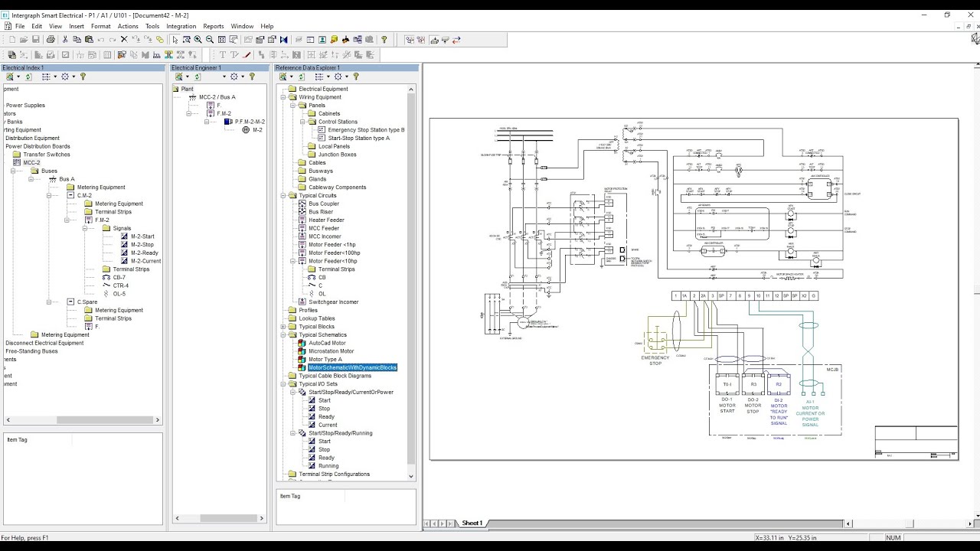
Task: Switch to the Sheet 1 tab
Action: tap(472, 523)
